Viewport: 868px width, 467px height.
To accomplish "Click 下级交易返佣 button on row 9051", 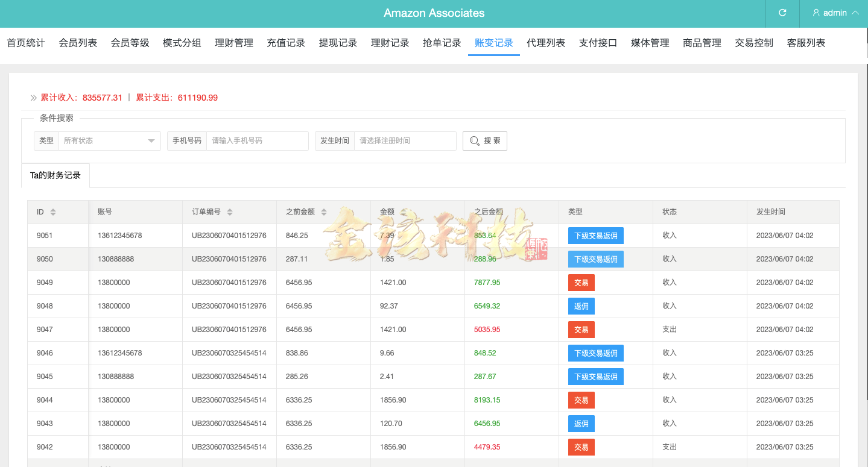I will pos(595,235).
